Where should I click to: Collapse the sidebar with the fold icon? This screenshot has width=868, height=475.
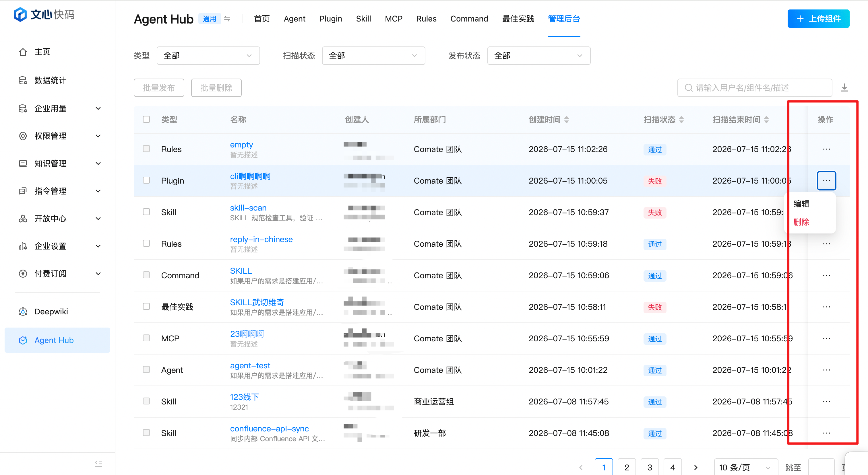(x=98, y=464)
